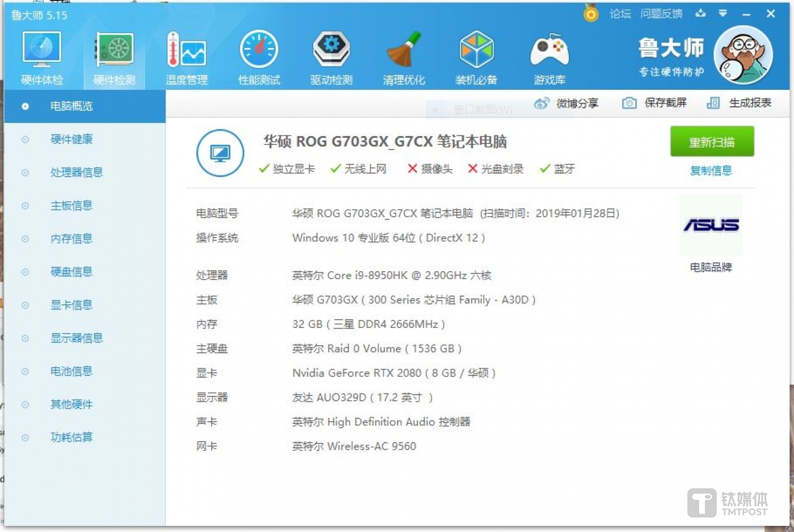Click the 复制信息 copy info link

coord(711,170)
